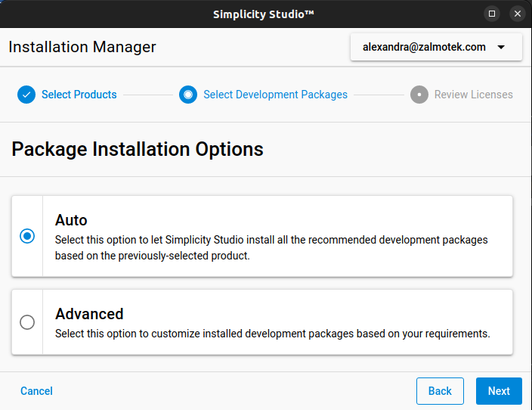Screen dimensions: 532x410
Task: Maximize the Simplicity Studio window
Action: coord(492,14)
